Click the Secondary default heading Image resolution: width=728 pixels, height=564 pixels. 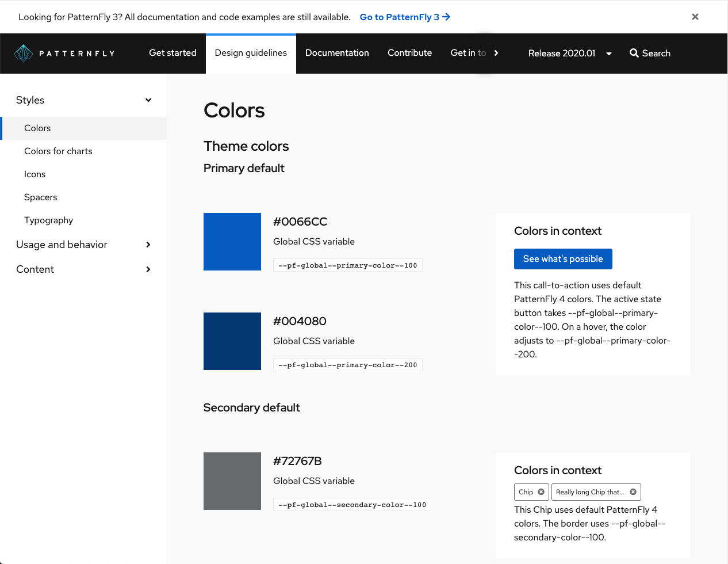[252, 407]
